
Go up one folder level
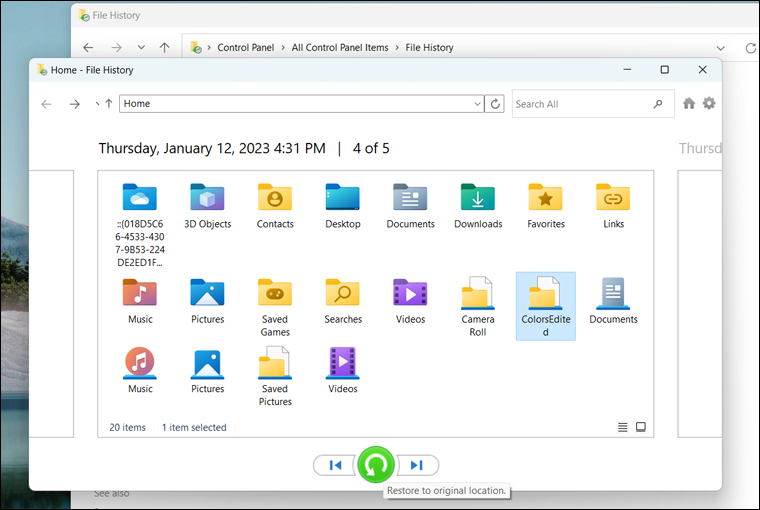click(109, 103)
